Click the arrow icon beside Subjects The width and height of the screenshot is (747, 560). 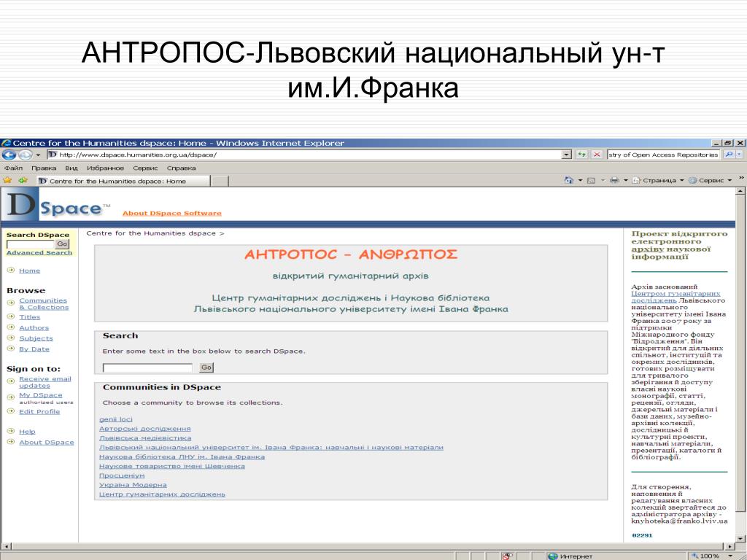click(11, 338)
